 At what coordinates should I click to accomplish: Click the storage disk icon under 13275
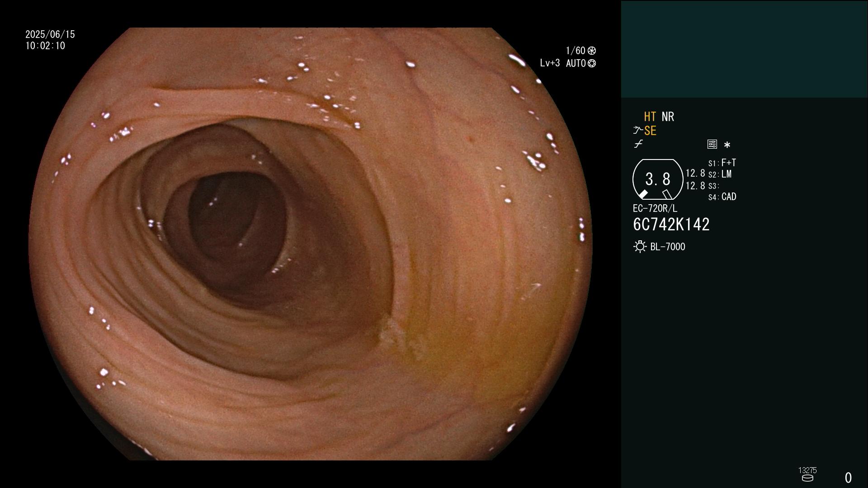[807, 478]
